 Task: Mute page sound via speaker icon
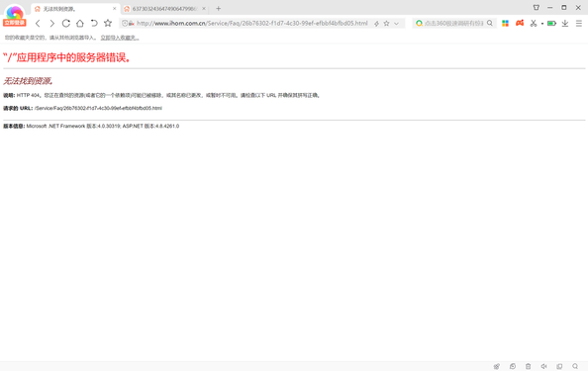[543, 366]
